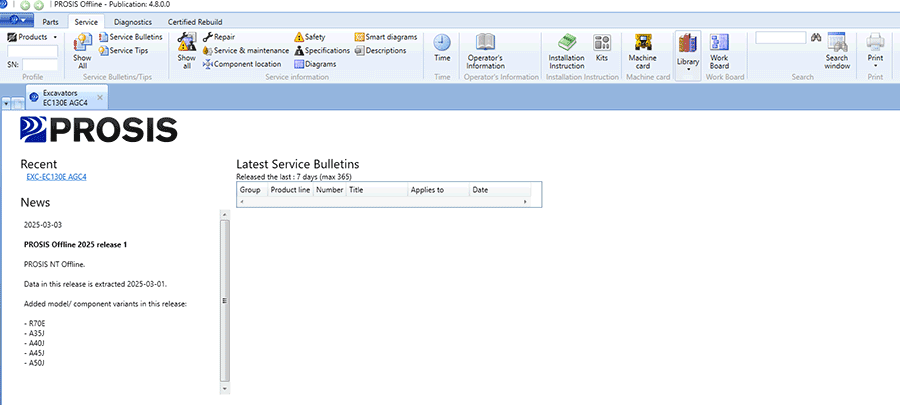The image size is (900, 405).
Task: Sort bulletins by Date column
Action: pos(500,190)
